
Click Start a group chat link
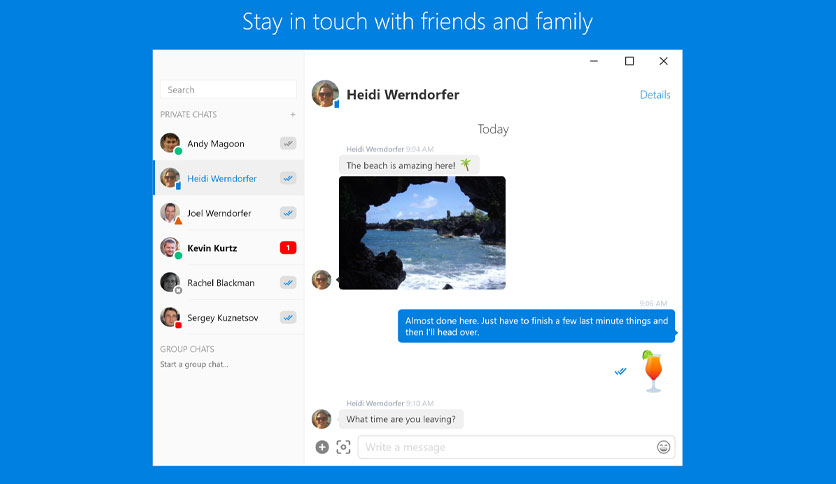tap(194, 365)
